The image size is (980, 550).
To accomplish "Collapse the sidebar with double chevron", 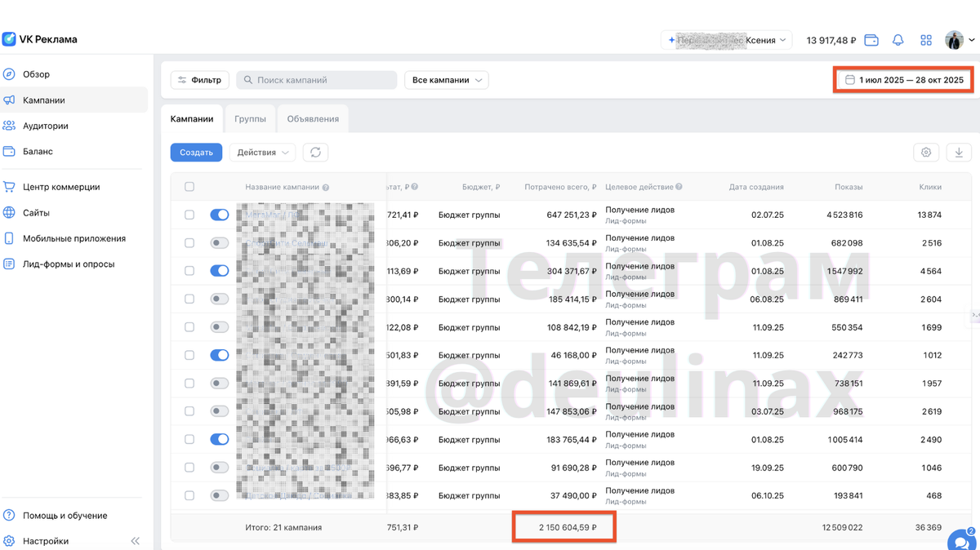I will (x=136, y=541).
